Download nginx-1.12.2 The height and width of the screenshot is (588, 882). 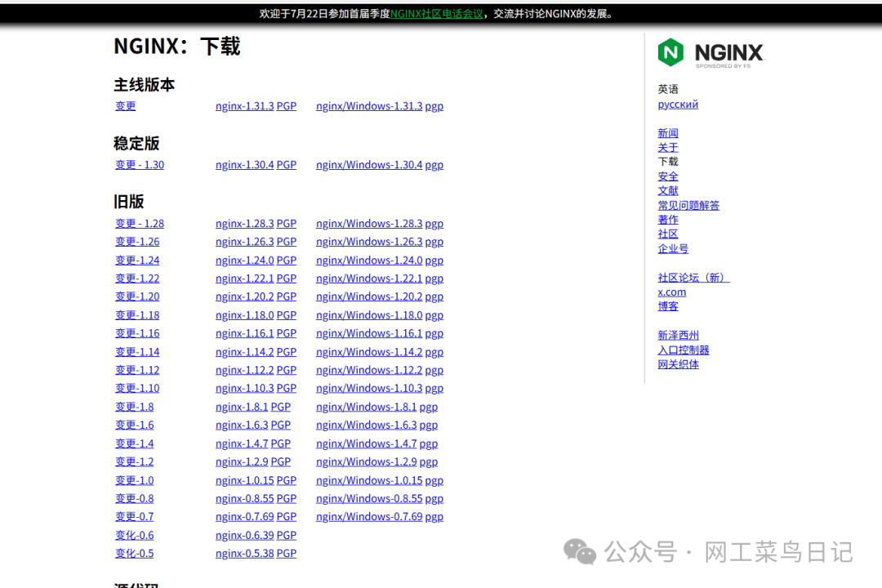(x=245, y=370)
